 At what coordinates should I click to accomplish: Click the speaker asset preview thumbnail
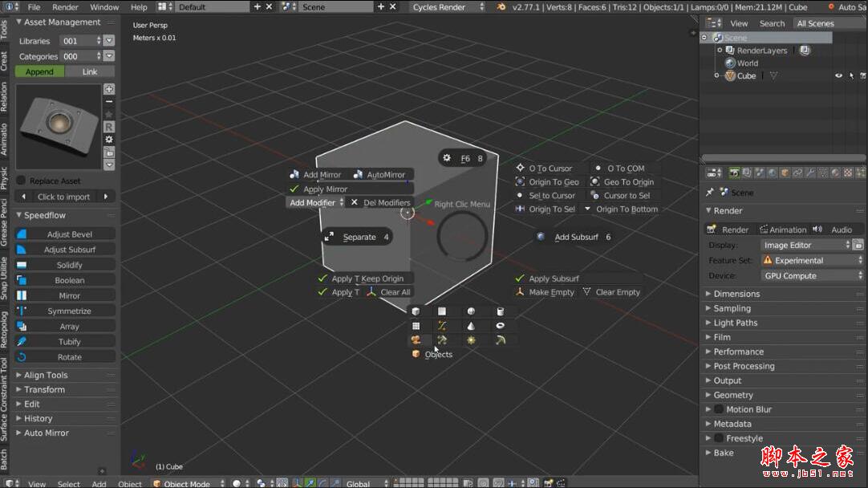pos(58,127)
